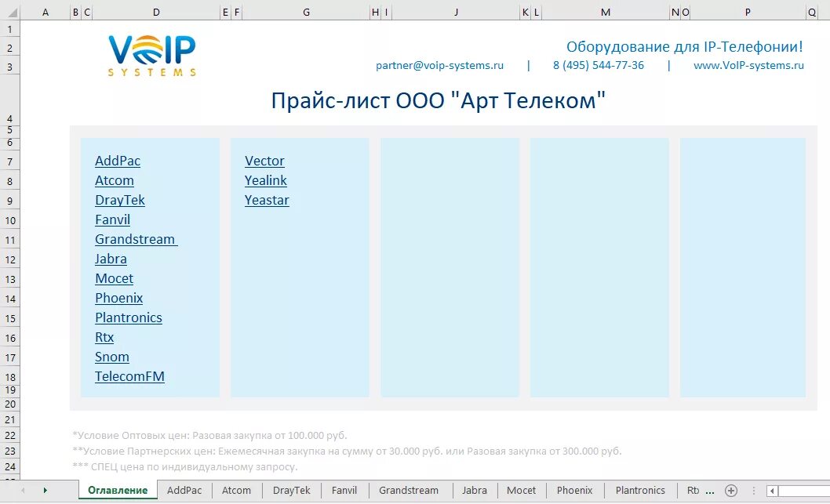The width and height of the screenshot is (830, 504).
Task: Click the select-all corner of the grid
Action: pyautogui.click(x=9, y=13)
